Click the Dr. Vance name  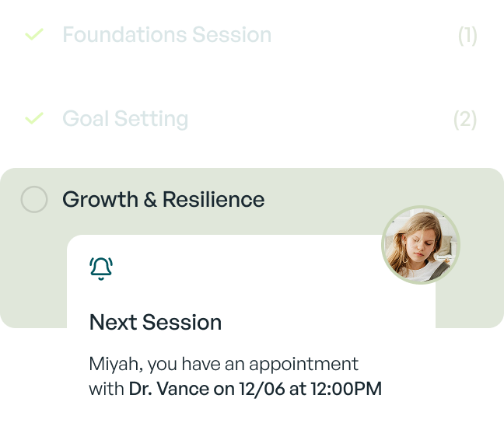pos(169,389)
